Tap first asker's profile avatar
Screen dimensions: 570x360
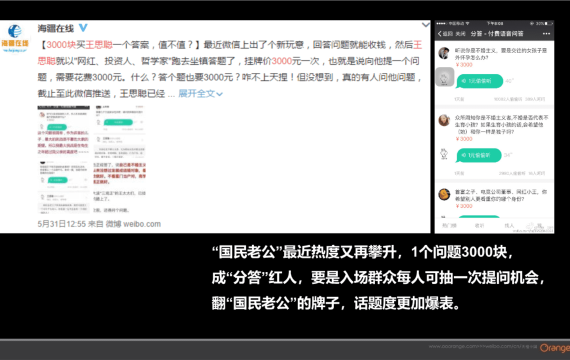tap(444, 53)
